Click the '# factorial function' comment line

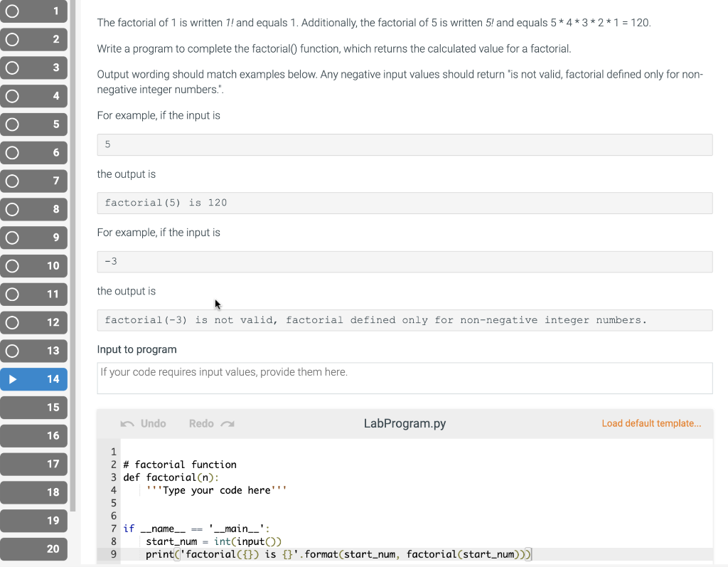180,465
